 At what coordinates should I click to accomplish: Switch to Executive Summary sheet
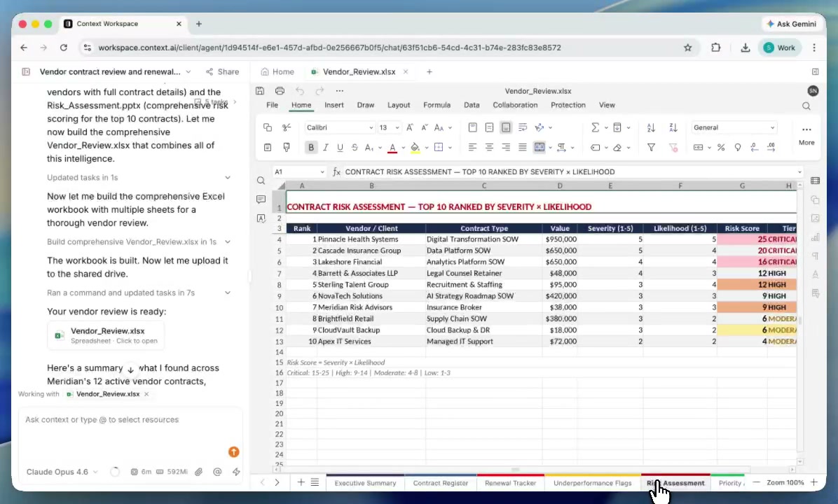[x=365, y=482]
